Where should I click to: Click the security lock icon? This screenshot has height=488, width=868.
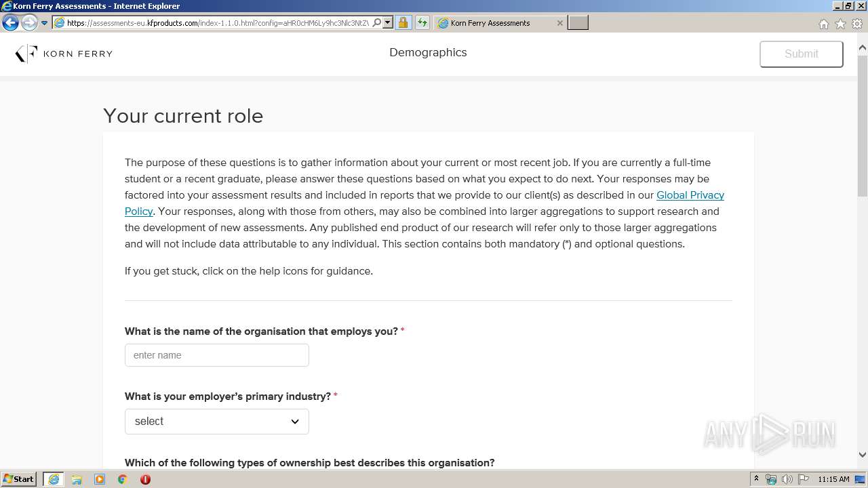coord(403,23)
